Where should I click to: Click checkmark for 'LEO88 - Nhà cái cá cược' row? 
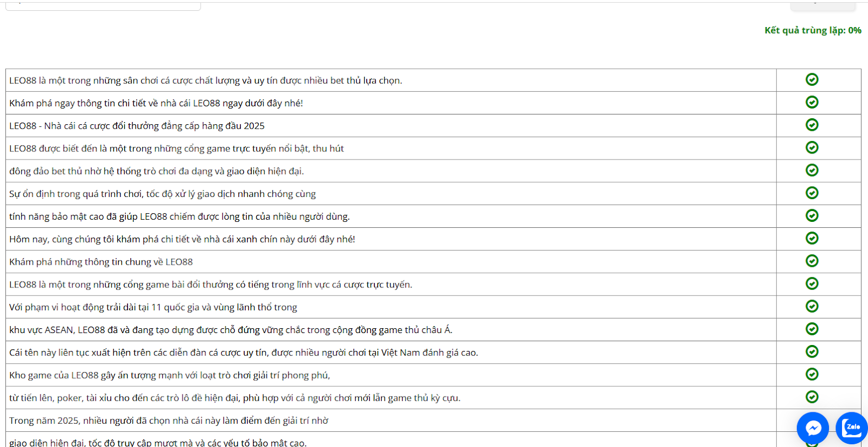(812, 125)
